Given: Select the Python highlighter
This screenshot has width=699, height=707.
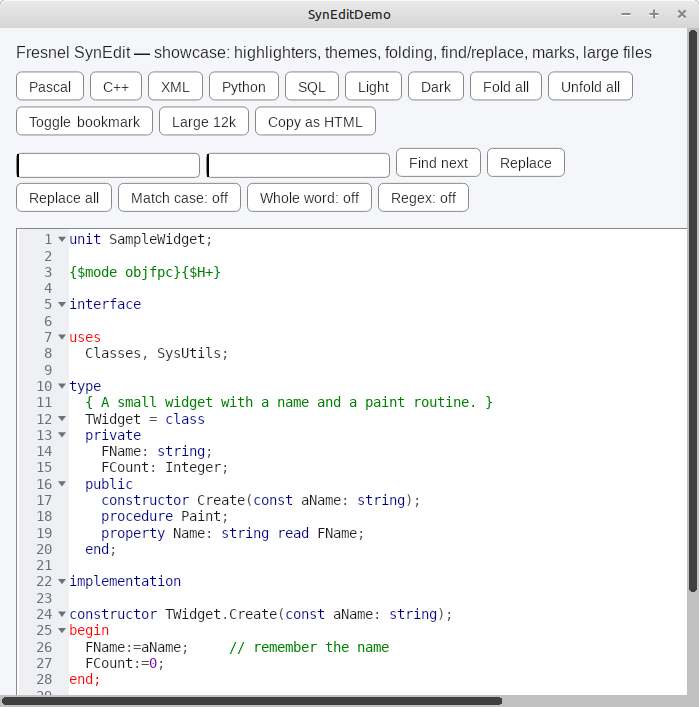Looking at the screenshot, I should (244, 86).
